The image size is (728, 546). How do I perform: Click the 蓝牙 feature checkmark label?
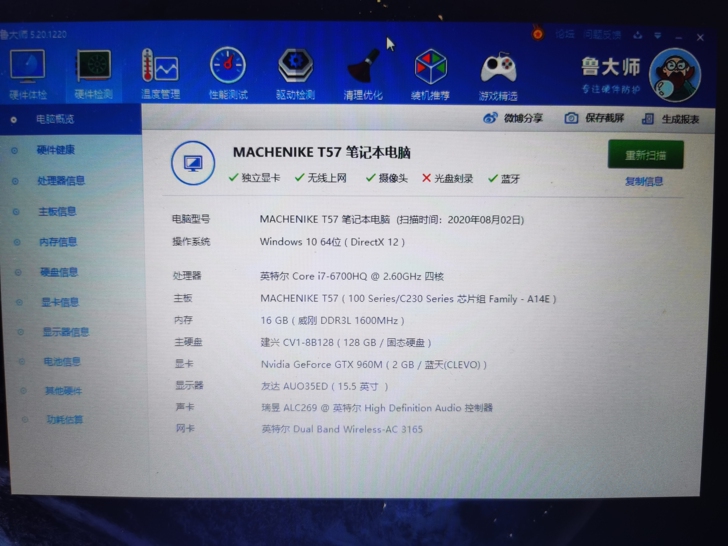click(x=504, y=179)
